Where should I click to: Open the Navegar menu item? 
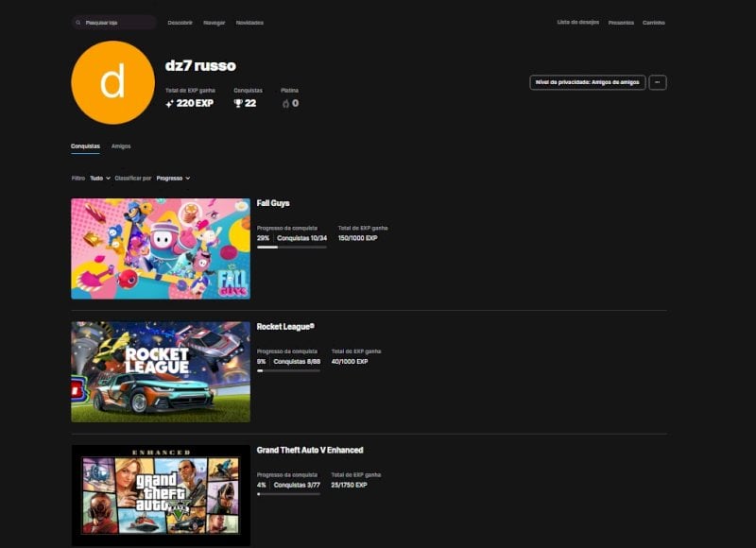tap(215, 23)
